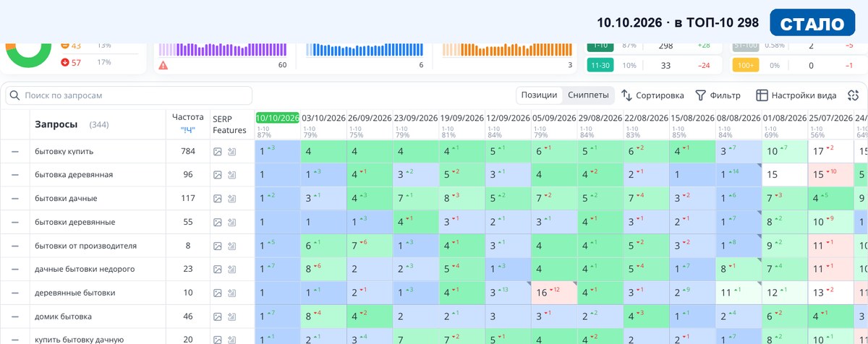Screen dimensions: 868x344
Task: Click the second SERP feature icon for домик бытовка
Action: (x=232, y=317)
